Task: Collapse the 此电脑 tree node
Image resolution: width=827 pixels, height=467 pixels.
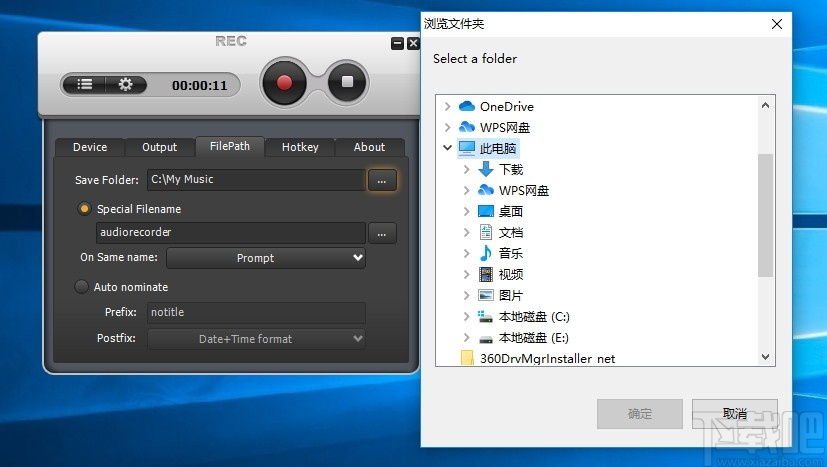Action: coord(447,148)
